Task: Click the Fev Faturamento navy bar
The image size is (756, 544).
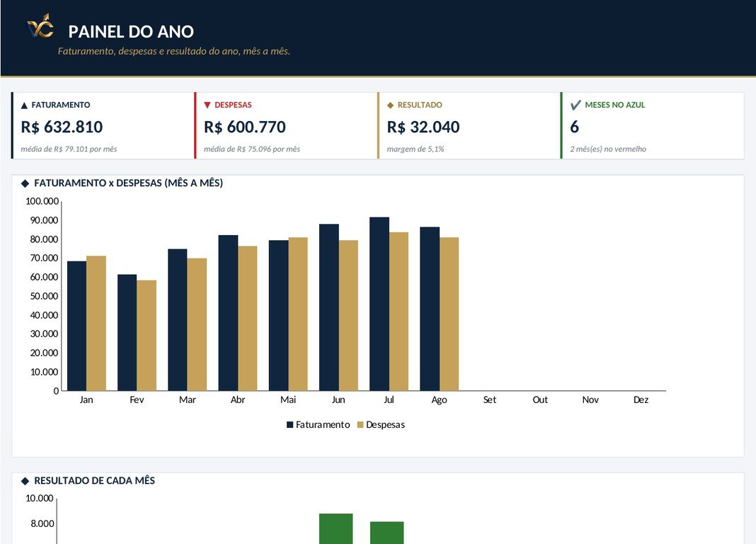Action: pos(127,332)
